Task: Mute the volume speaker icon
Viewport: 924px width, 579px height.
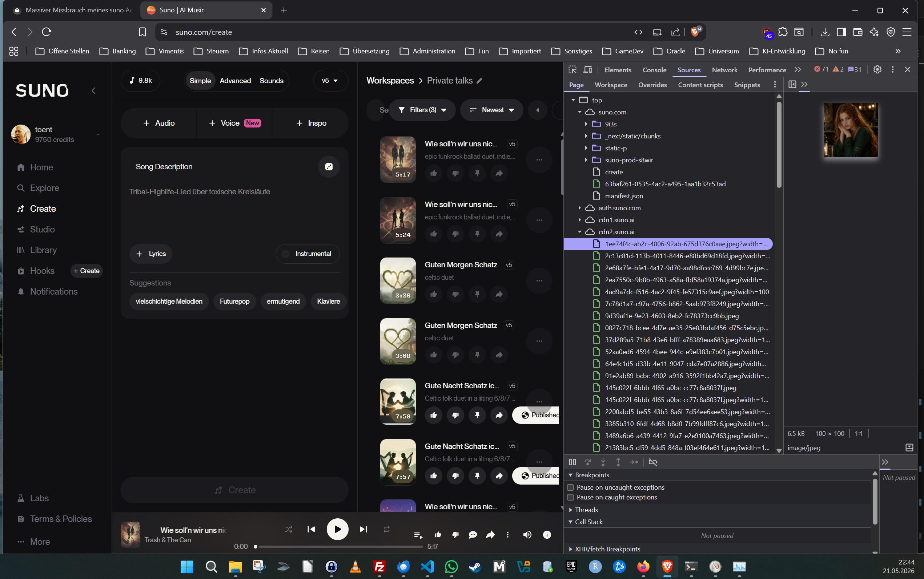Action: [x=527, y=535]
